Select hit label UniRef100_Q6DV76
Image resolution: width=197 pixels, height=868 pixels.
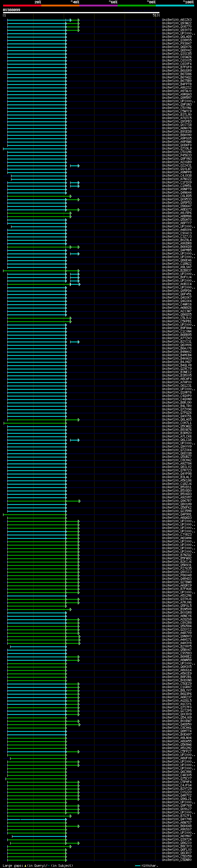[176, 47]
